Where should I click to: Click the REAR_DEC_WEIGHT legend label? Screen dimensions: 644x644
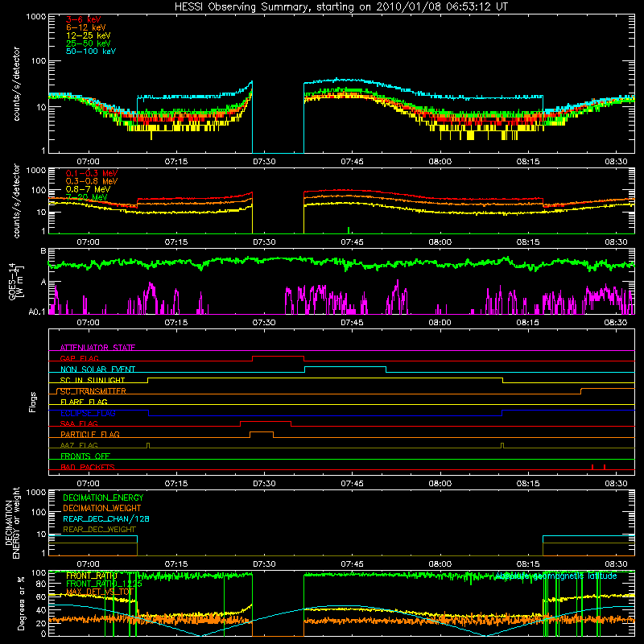pos(99,530)
